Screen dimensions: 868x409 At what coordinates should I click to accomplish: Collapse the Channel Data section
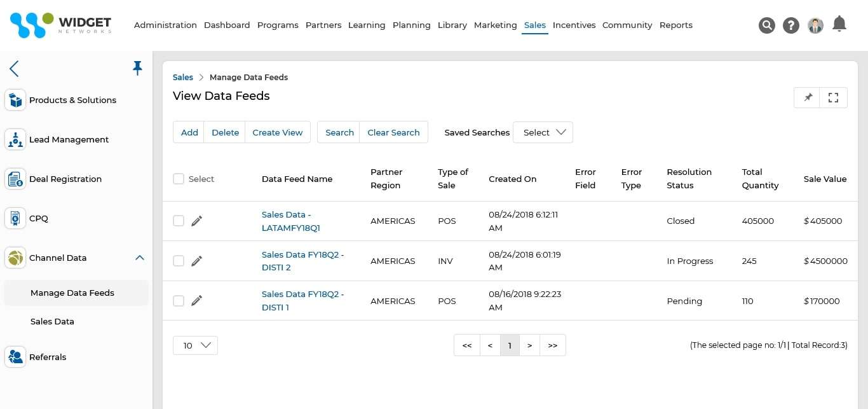pos(140,258)
